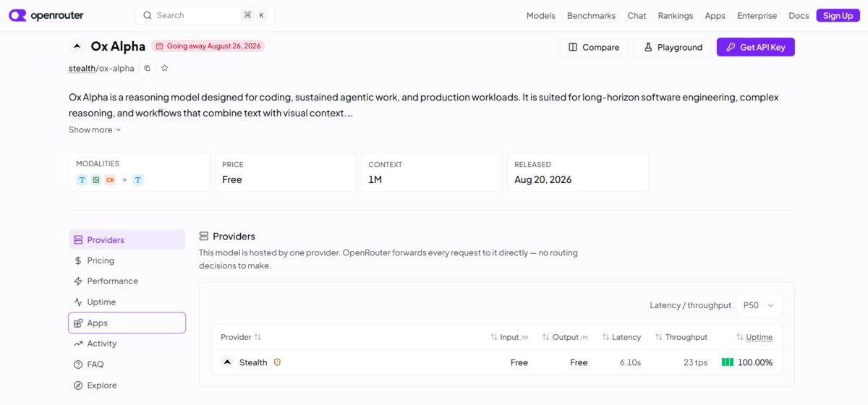
Task: Click the video modality input icon
Action: point(110,179)
